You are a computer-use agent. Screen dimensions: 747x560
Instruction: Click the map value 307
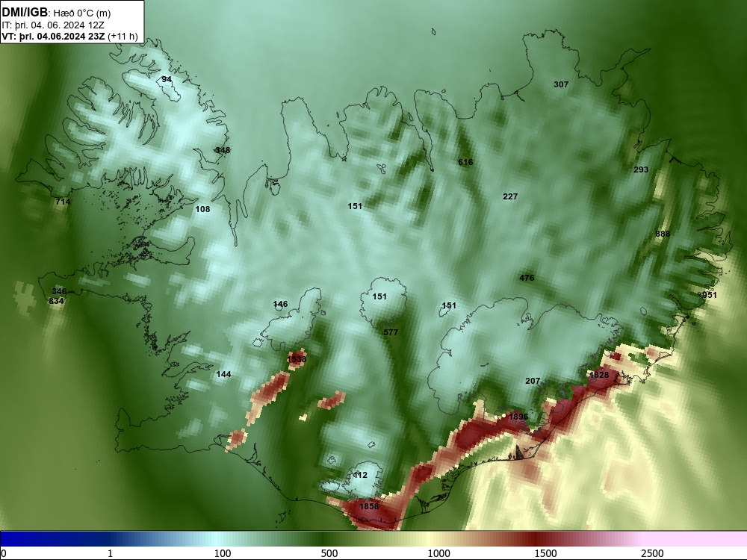coord(561,84)
